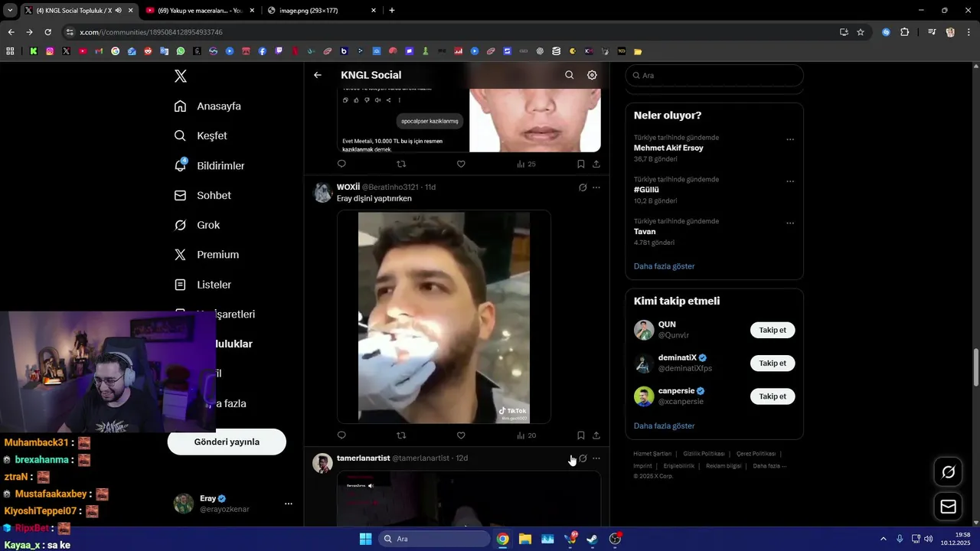
Task: Open a new browser tab
Action: point(392,11)
